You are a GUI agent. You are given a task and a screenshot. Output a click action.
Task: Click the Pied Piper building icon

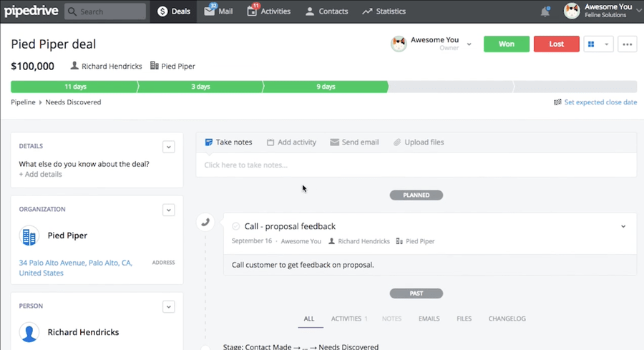29,236
